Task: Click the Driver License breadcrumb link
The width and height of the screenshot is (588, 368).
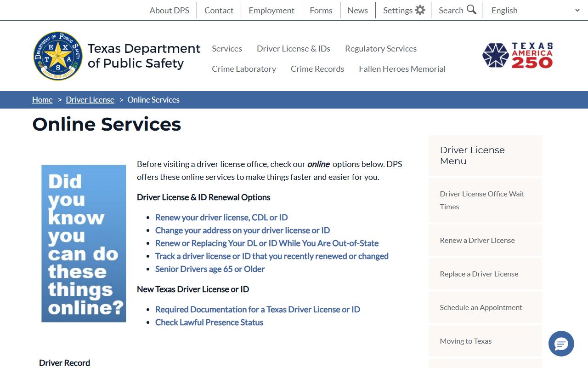Action: tap(90, 100)
